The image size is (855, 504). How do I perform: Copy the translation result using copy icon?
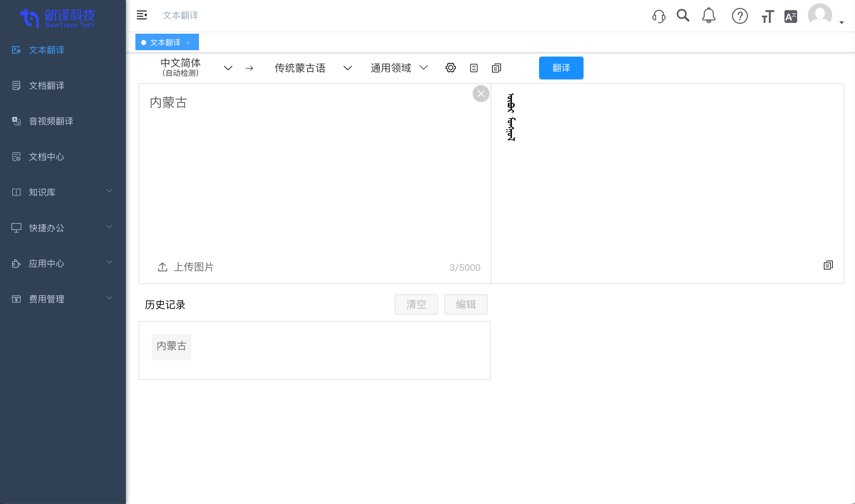[829, 265]
